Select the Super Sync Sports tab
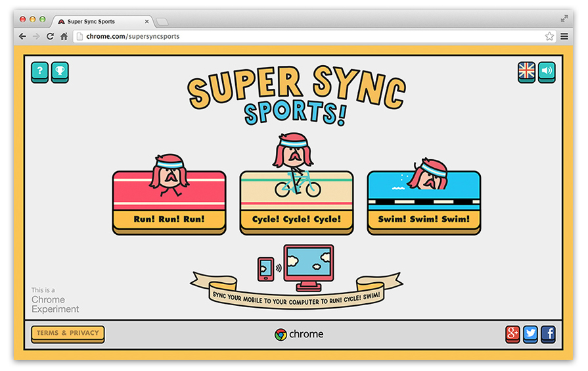 [102, 22]
